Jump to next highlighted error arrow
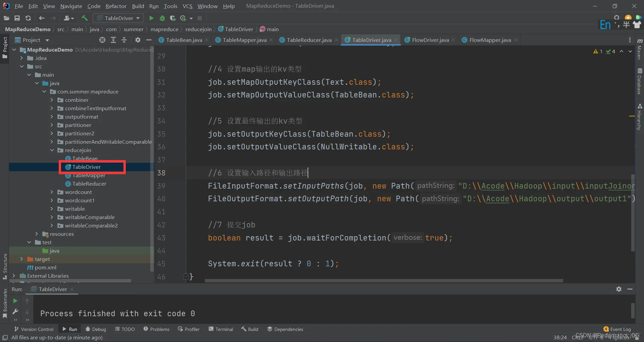The image size is (644, 342). click(630, 51)
